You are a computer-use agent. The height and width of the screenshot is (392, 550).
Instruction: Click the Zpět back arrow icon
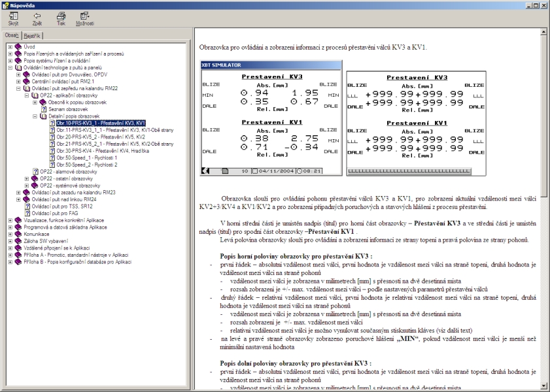tap(37, 16)
